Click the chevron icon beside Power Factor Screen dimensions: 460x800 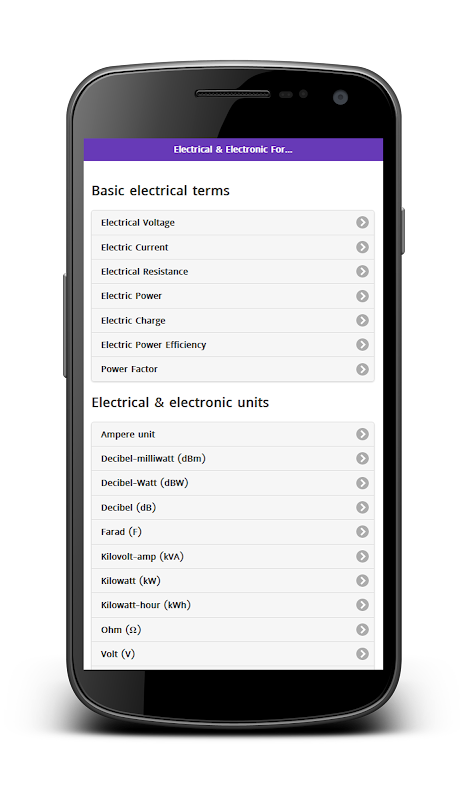point(362,369)
